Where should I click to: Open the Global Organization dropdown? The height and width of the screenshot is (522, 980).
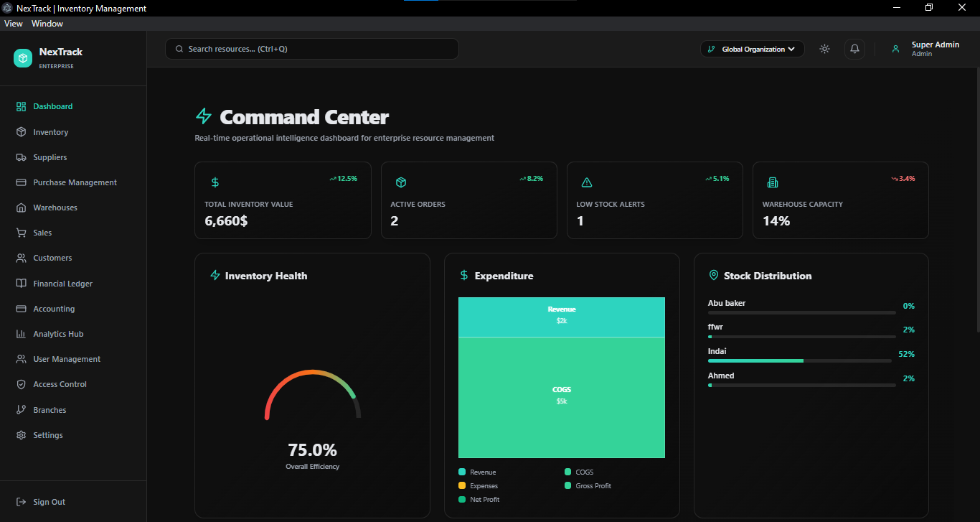click(x=752, y=49)
